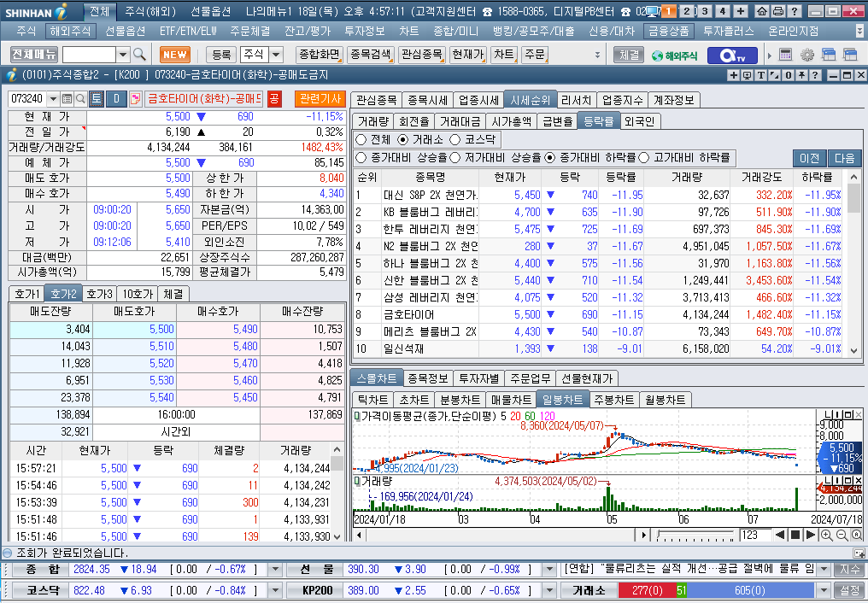This screenshot has width=868, height=603.
Task: Switch to 거래대금 ranking tab
Action: pyautogui.click(x=460, y=121)
